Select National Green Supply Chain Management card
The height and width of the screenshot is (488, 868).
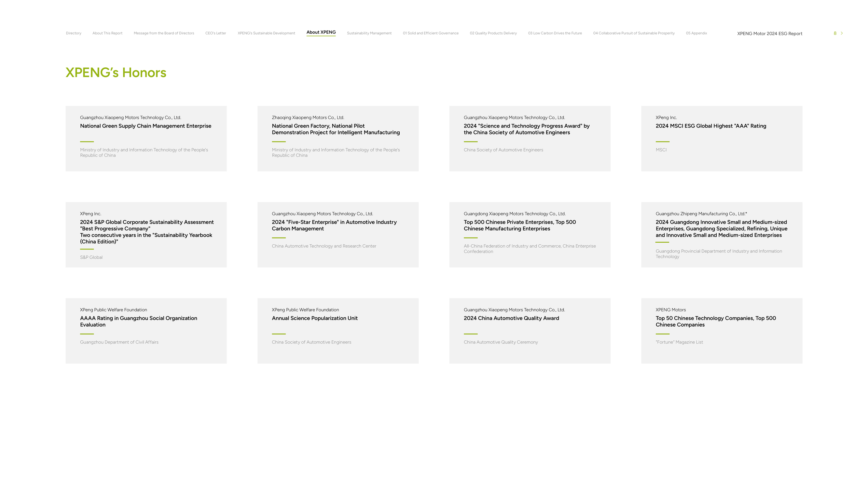click(x=146, y=138)
